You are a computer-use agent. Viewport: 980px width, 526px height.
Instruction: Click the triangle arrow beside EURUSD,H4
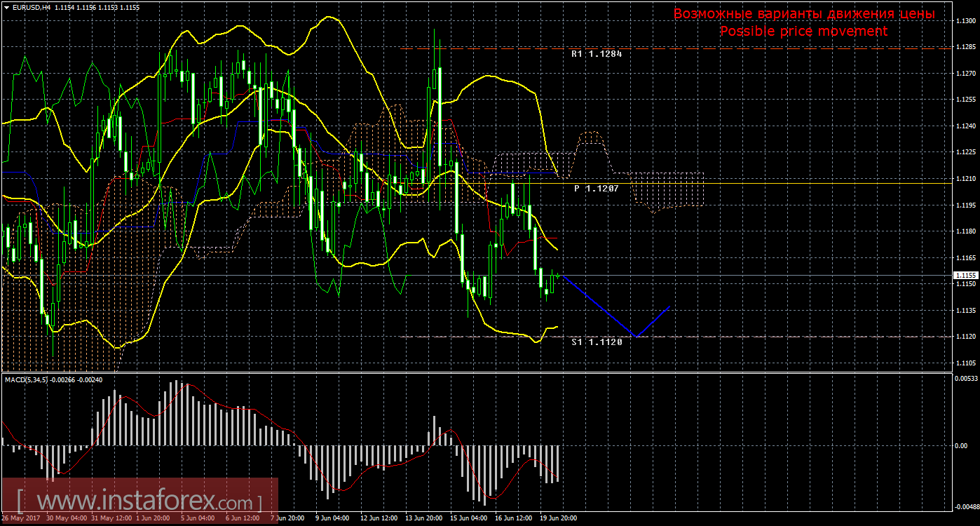(x=6, y=6)
